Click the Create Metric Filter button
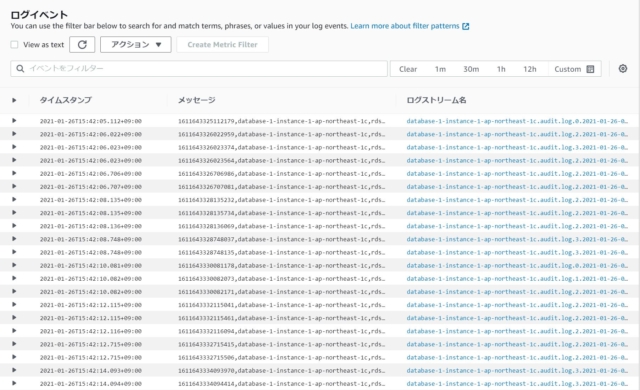Viewport: 640px width, 390px height. [222, 44]
